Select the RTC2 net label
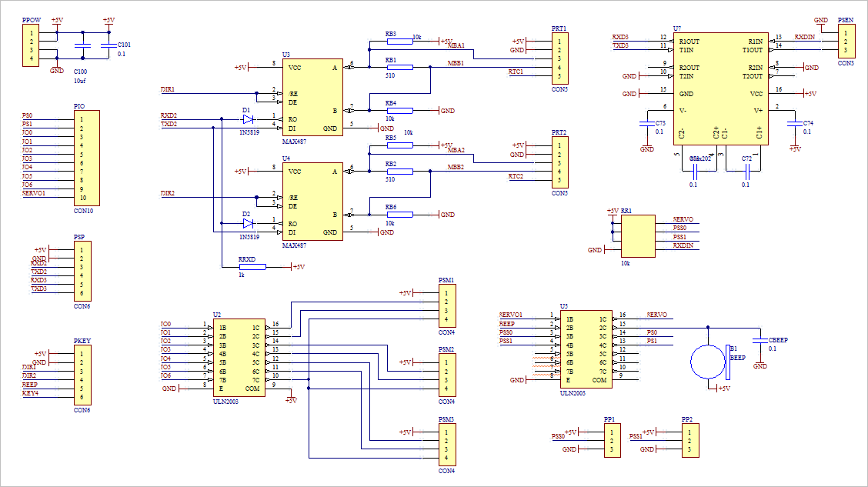Viewport: 868px width, 487px height. click(x=516, y=176)
